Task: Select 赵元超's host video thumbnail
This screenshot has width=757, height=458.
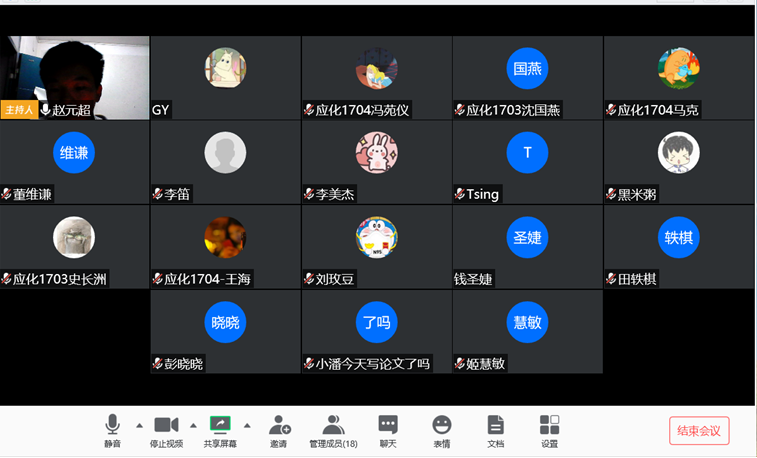Action: pos(75,78)
